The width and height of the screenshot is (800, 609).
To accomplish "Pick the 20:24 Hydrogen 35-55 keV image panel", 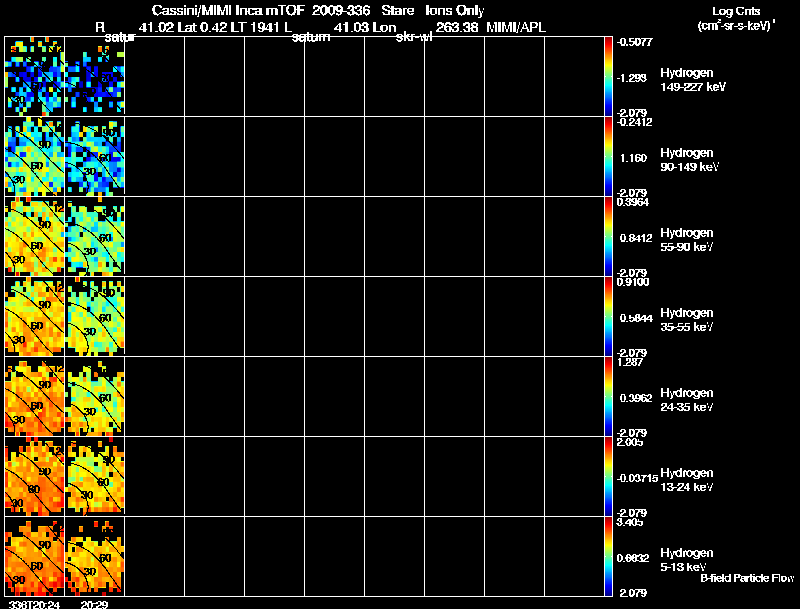I will pyautogui.click(x=35, y=316).
